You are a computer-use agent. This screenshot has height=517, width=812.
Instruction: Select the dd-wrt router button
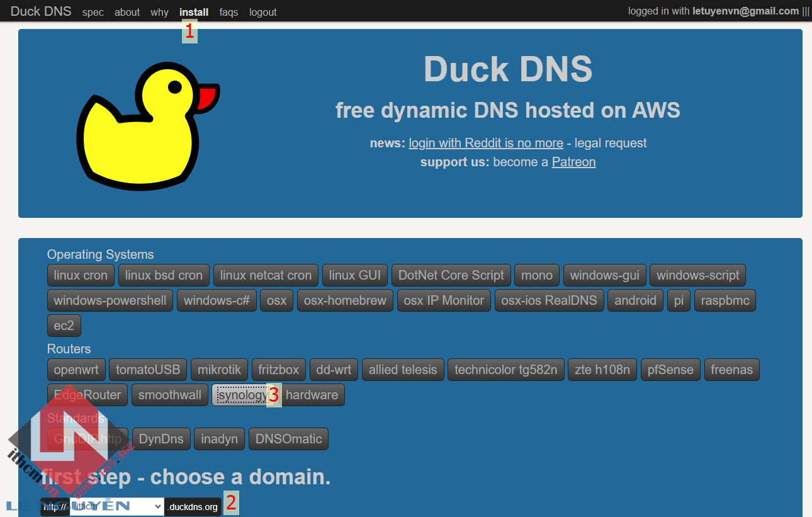click(334, 370)
